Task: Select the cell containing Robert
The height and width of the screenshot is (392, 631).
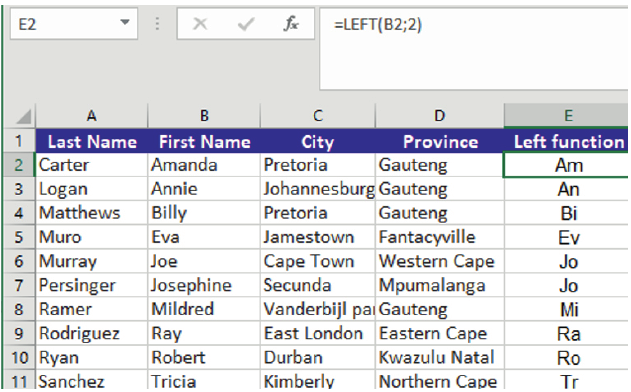Action: 204,357
